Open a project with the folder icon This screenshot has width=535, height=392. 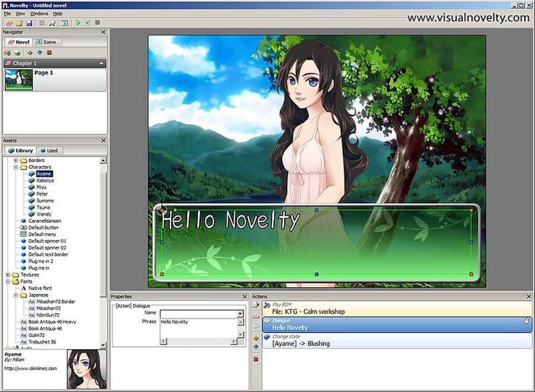18,23
